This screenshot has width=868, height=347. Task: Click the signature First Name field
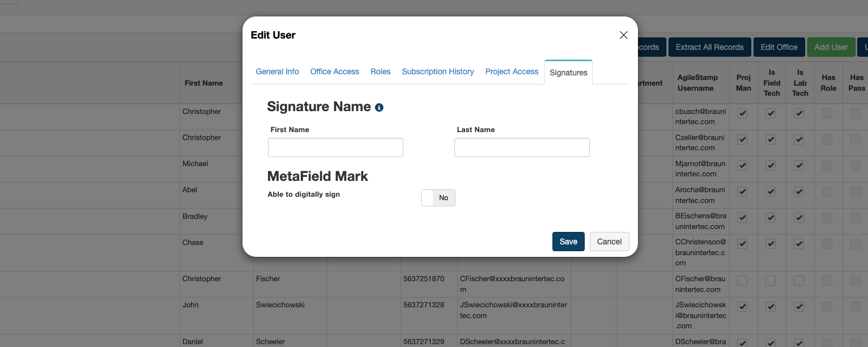tap(335, 147)
